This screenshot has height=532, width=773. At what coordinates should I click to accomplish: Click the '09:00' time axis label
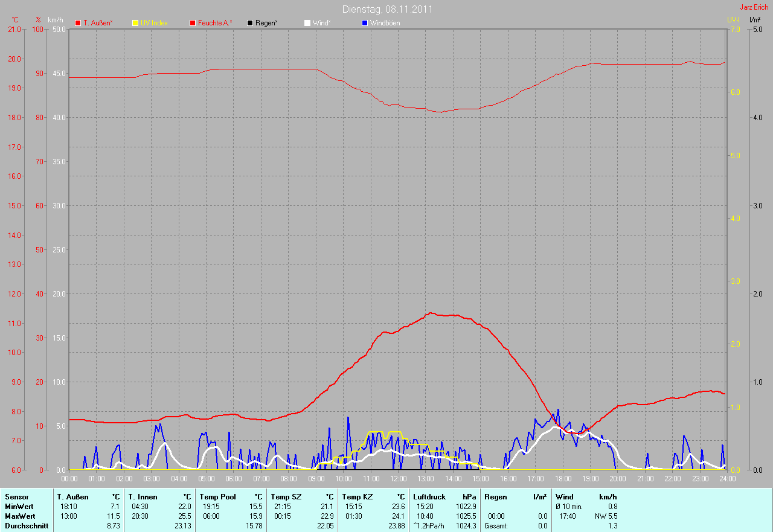pyautogui.click(x=316, y=479)
